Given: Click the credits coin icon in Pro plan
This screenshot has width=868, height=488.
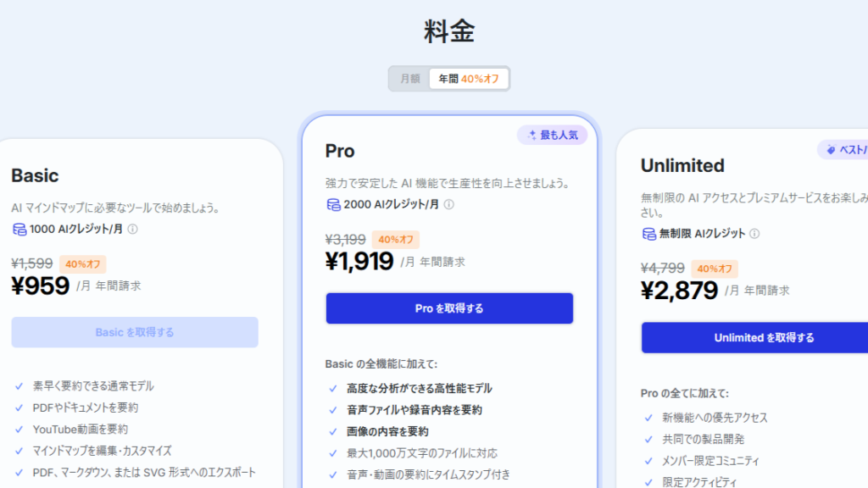Looking at the screenshot, I should click(334, 204).
